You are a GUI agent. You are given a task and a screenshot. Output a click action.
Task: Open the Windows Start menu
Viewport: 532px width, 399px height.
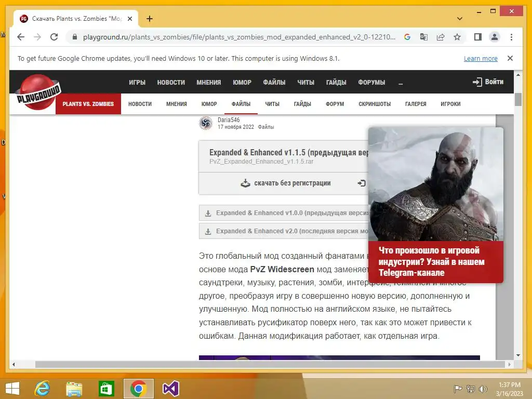coord(12,389)
